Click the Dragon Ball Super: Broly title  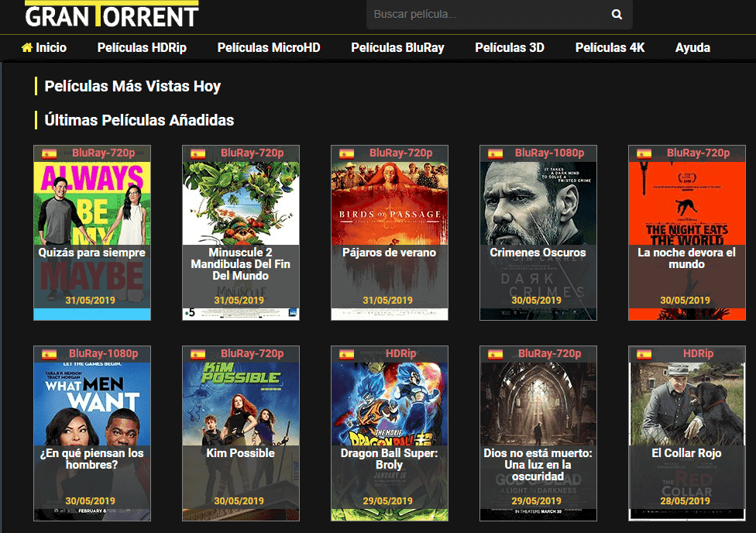tap(389, 459)
